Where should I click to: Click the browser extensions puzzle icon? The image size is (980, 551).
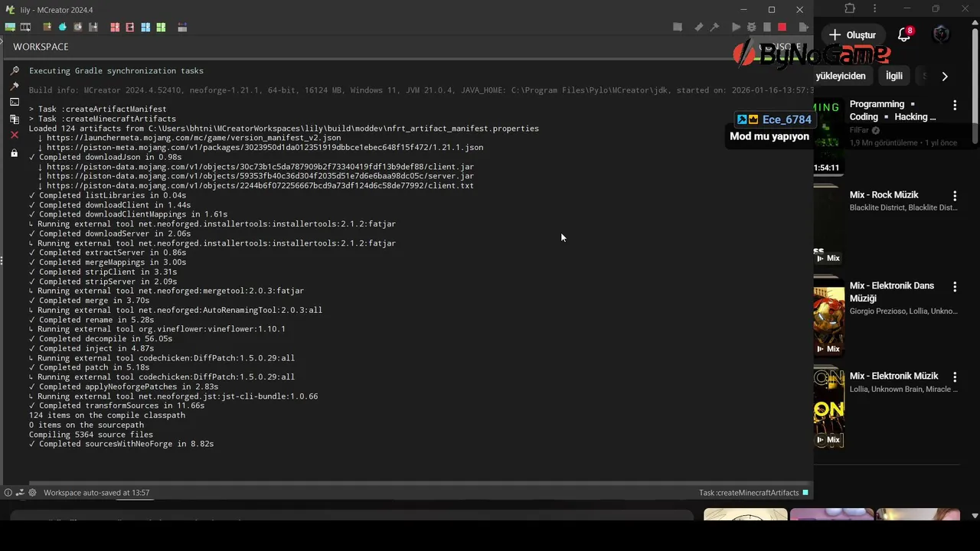850,8
